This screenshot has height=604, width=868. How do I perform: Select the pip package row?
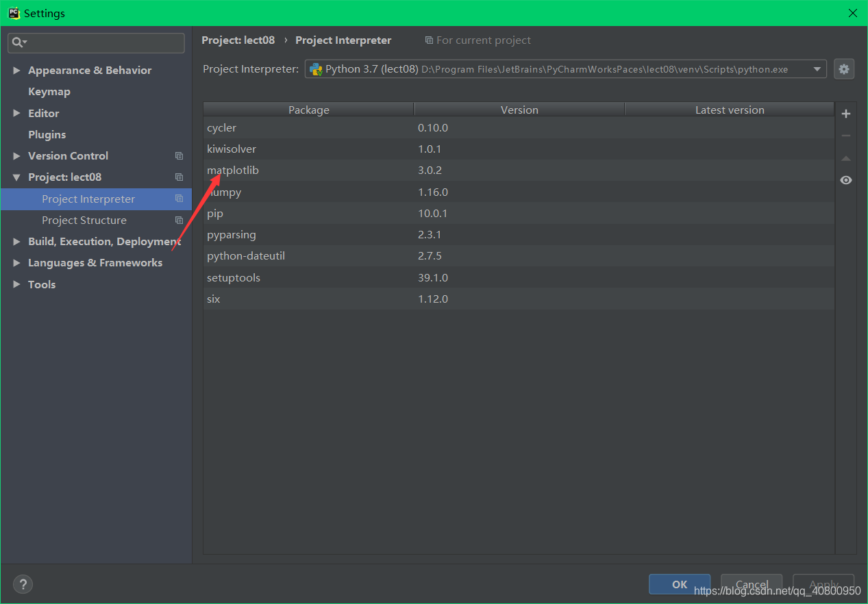(x=519, y=213)
